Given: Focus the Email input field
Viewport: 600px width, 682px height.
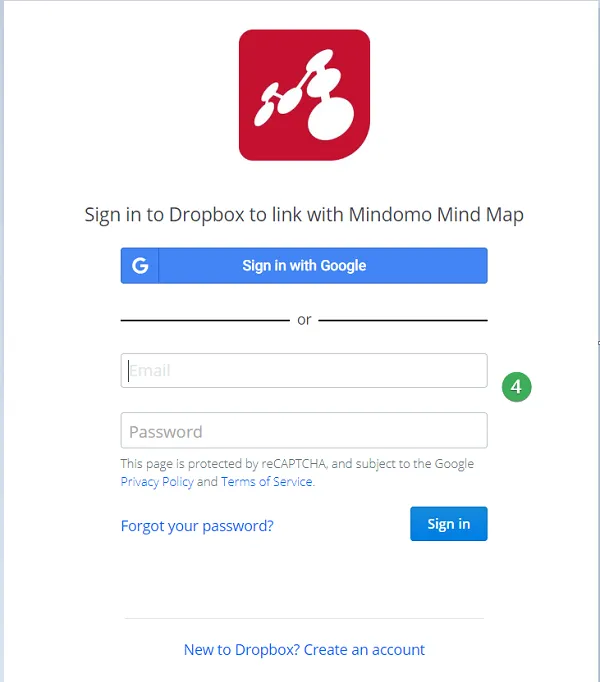Looking at the screenshot, I should point(304,371).
